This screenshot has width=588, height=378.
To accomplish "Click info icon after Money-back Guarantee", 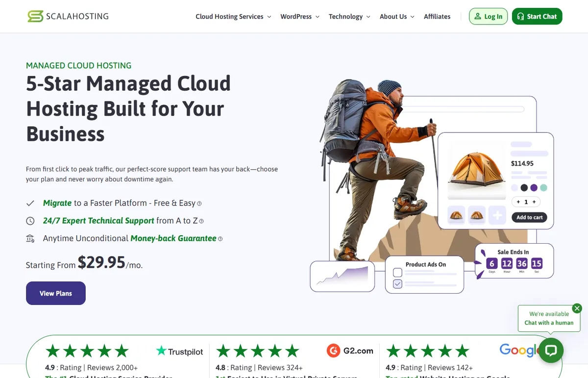I will [x=220, y=239].
